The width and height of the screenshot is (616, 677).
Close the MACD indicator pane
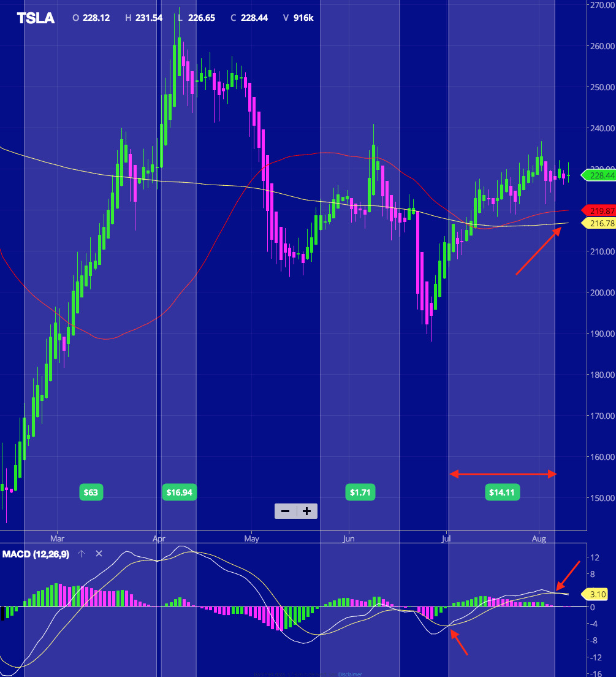click(x=99, y=554)
